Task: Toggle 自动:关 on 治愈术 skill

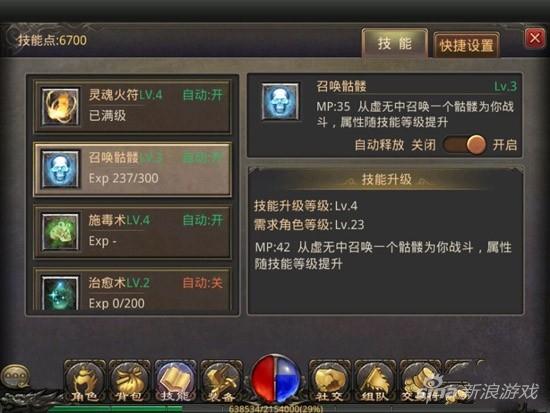Action: coord(203,283)
